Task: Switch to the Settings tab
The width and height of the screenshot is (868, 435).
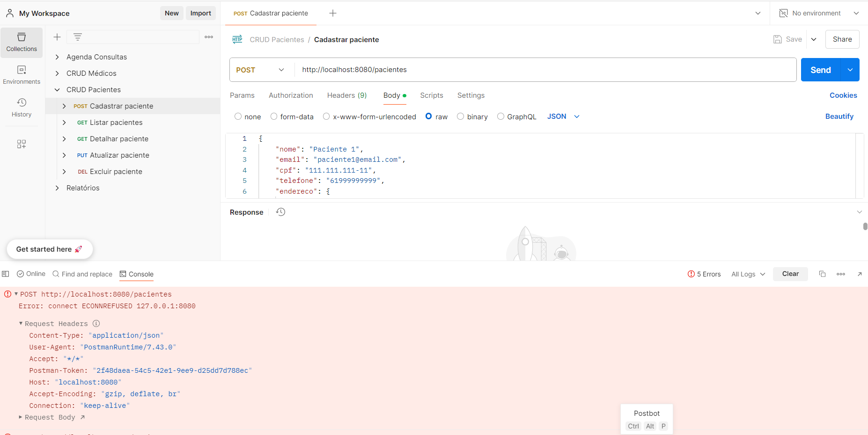Action: point(471,95)
